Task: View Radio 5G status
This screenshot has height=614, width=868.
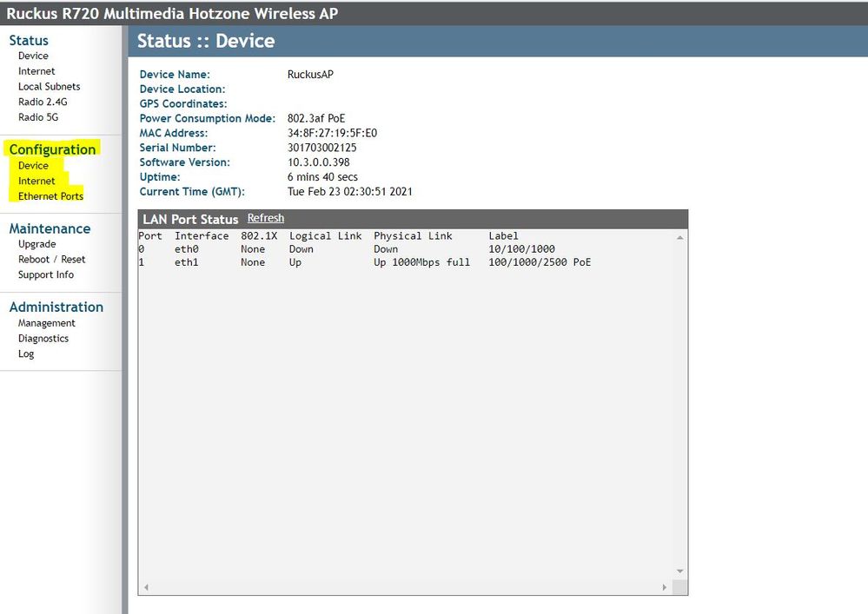Action: pyautogui.click(x=38, y=117)
